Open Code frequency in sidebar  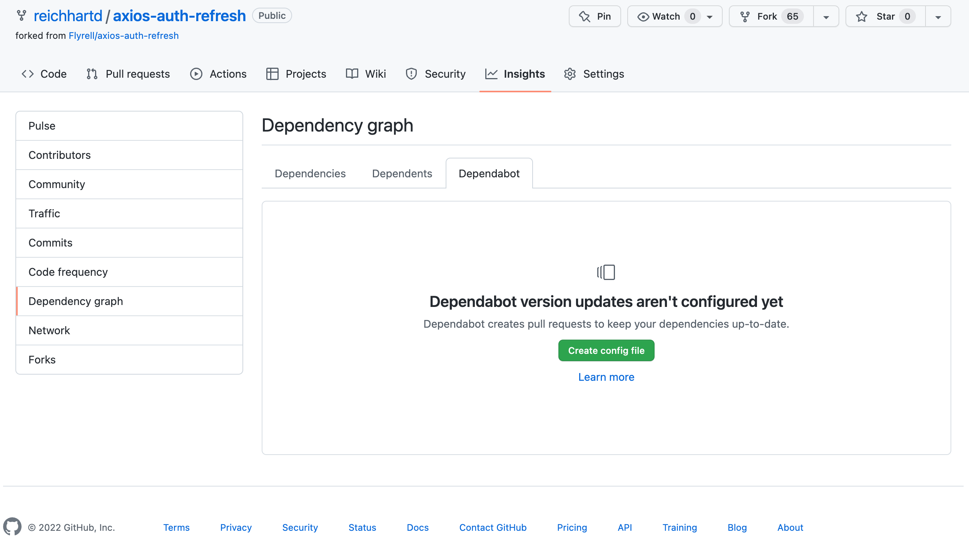point(68,272)
